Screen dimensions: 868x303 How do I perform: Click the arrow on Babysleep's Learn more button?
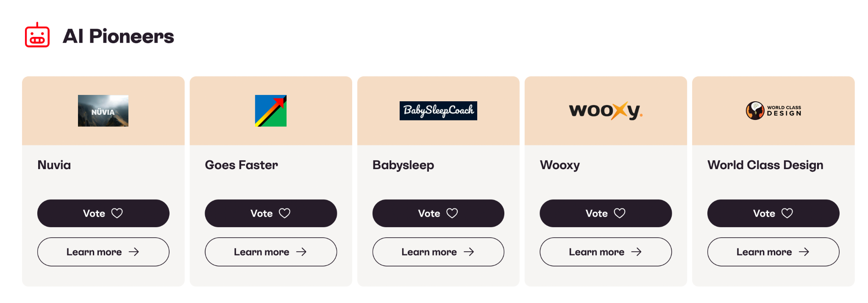coord(469,252)
